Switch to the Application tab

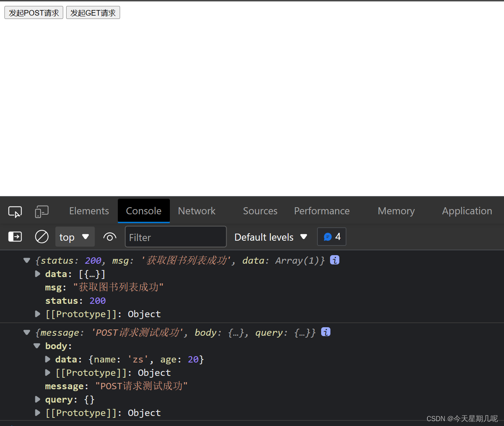point(467,211)
